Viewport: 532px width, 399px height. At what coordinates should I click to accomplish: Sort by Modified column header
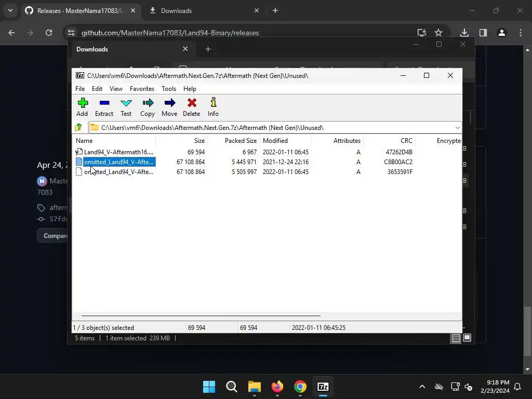click(x=286, y=140)
